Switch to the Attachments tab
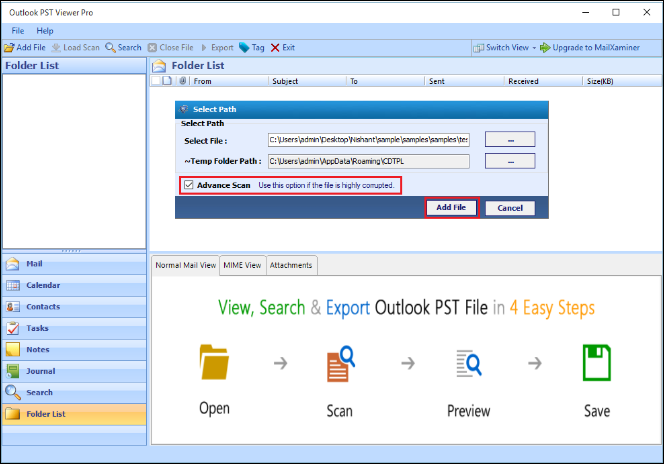The image size is (664, 464). (291, 265)
